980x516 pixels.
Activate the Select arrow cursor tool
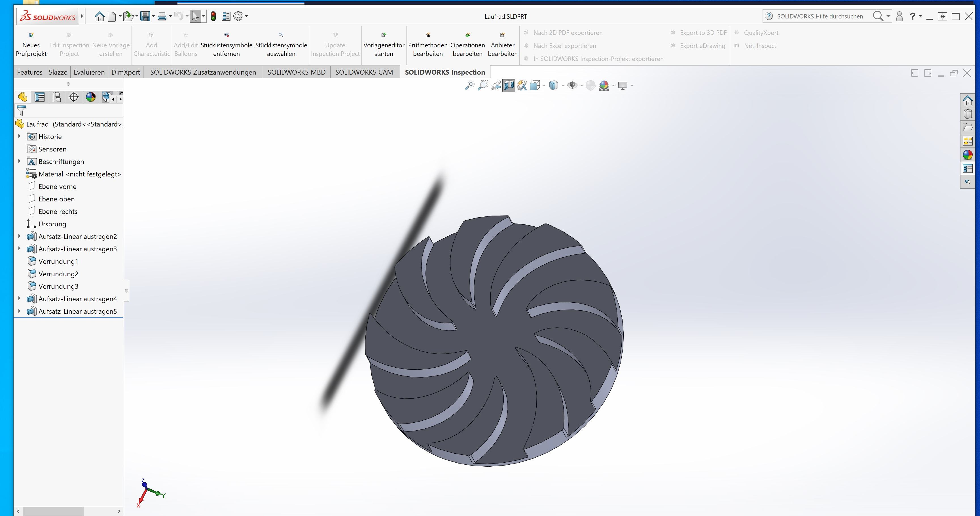pyautogui.click(x=195, y=16)
